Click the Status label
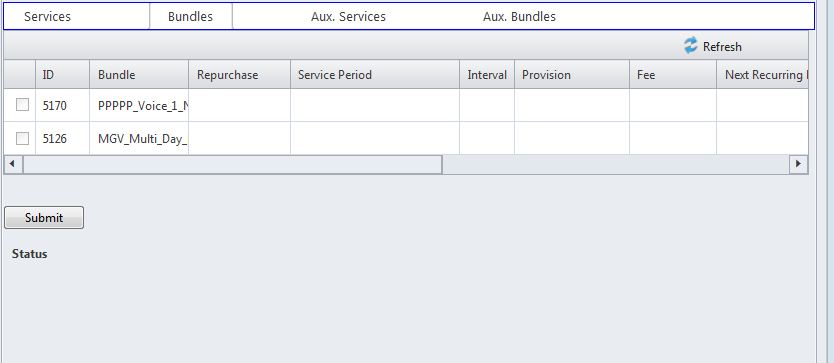834x363 pixels. coord(30,254)
